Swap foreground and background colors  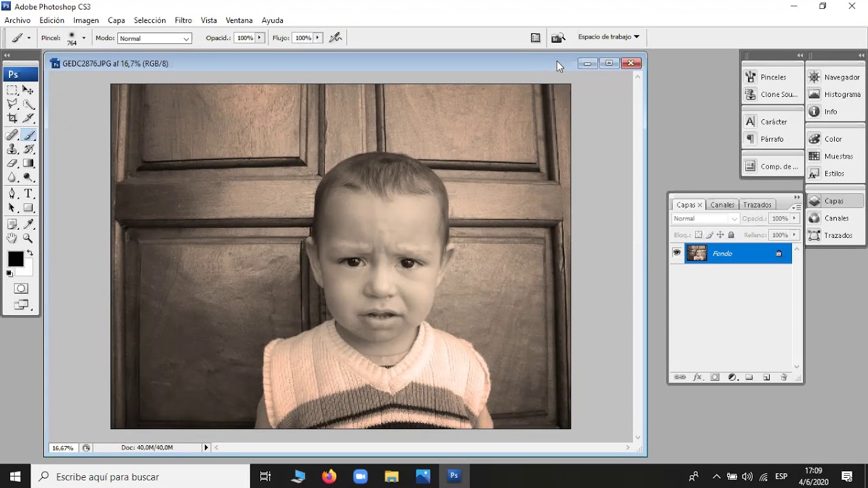coord(30,253)
